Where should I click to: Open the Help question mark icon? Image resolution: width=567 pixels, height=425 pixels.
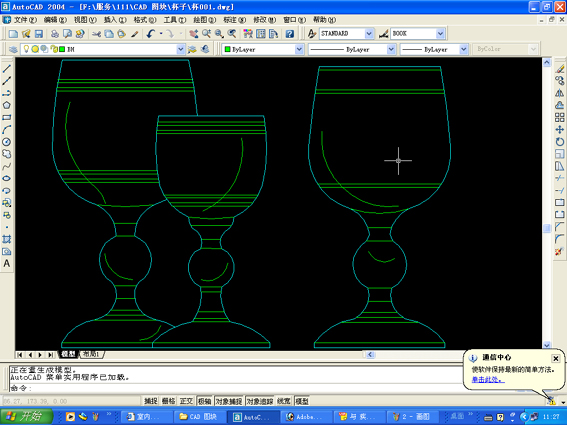pyautogui.click(x=290, y=34)
